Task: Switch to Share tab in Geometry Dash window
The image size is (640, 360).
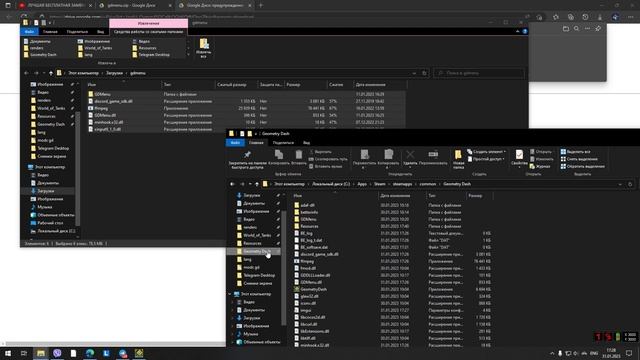Action: pyautogui.click(x=283, y=143)
